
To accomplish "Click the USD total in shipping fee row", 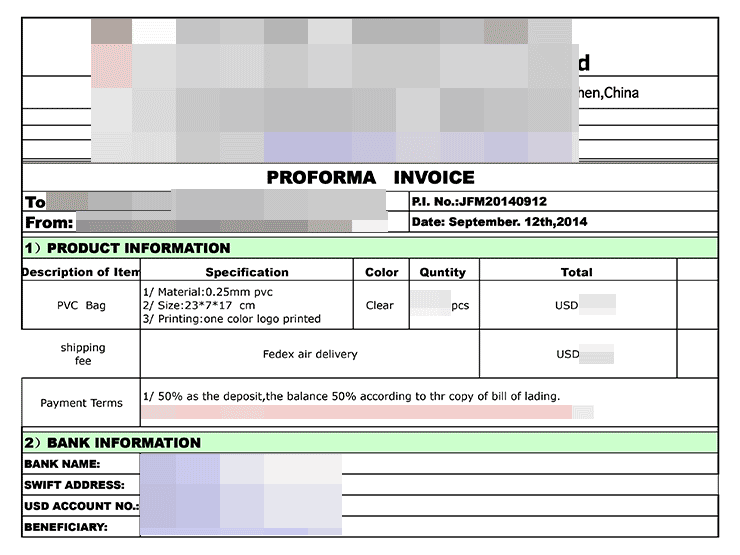I will (x=578, y=354).
